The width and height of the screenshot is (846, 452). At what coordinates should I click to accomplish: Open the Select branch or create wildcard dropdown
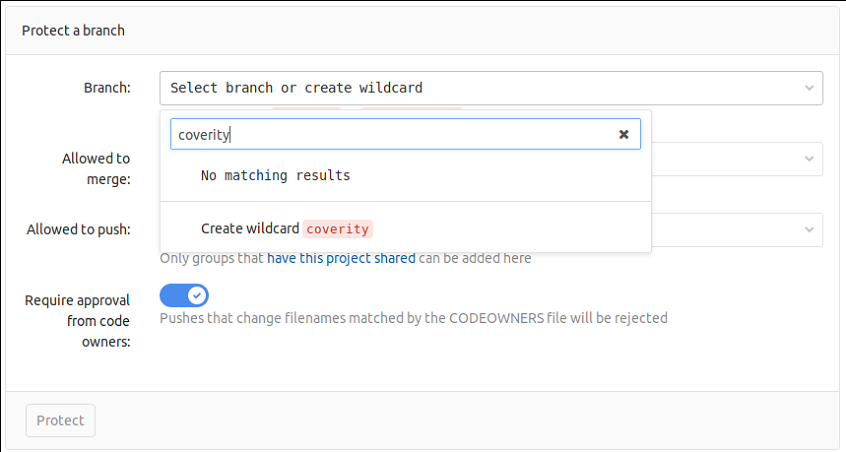[490, 88]
